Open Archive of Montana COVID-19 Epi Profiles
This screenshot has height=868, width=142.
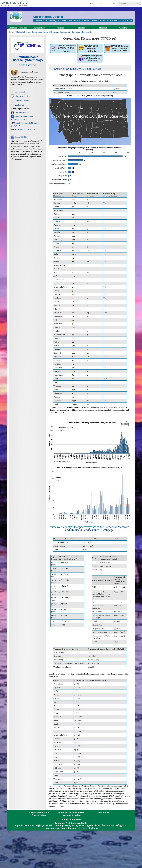click(x=78, y=69)
